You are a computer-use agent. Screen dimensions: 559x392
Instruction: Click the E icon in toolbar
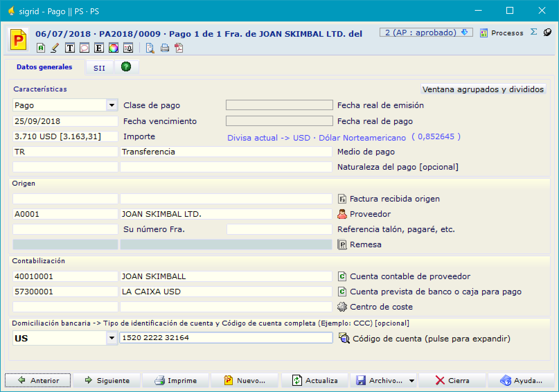99,48
